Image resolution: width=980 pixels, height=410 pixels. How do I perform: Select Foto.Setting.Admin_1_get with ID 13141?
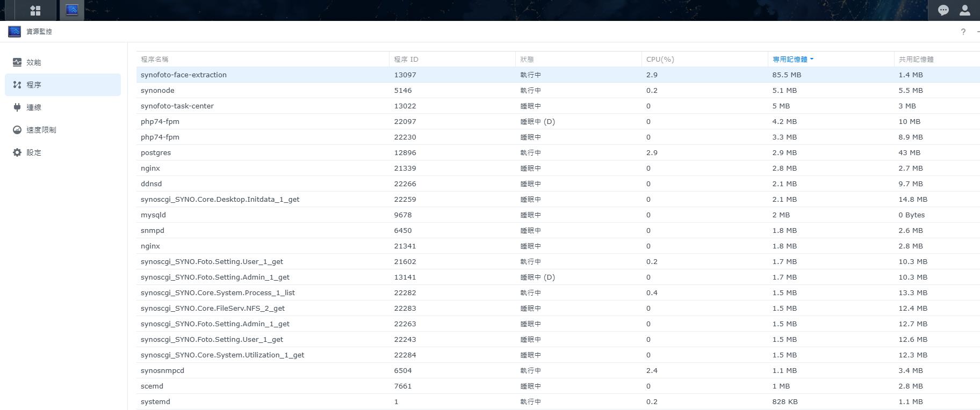point(558,277)
